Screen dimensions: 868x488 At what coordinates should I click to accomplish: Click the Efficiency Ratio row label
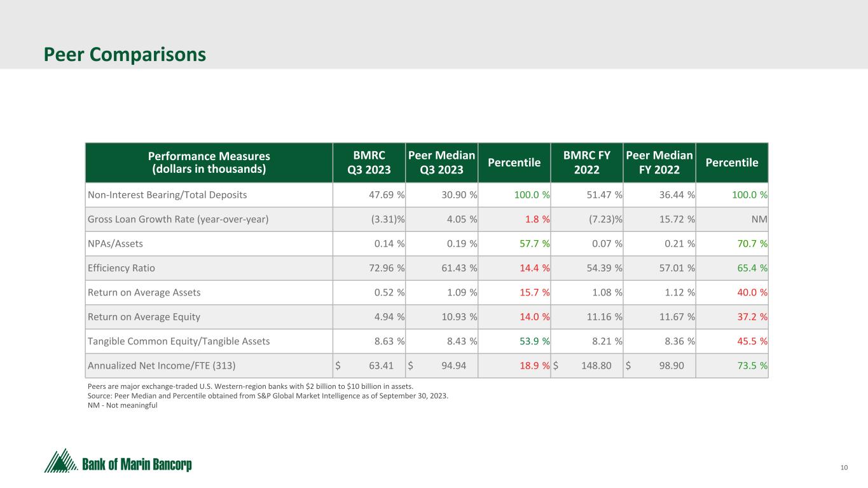coord(121,268)
